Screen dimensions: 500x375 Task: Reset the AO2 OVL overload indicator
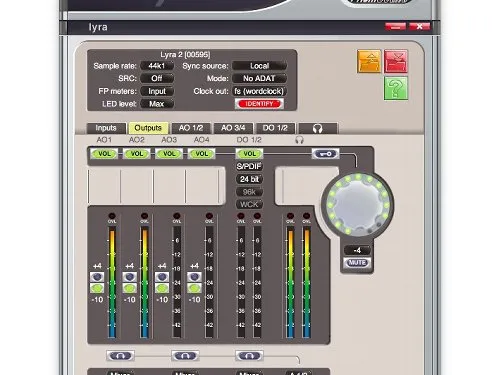[x=144, y=216]
